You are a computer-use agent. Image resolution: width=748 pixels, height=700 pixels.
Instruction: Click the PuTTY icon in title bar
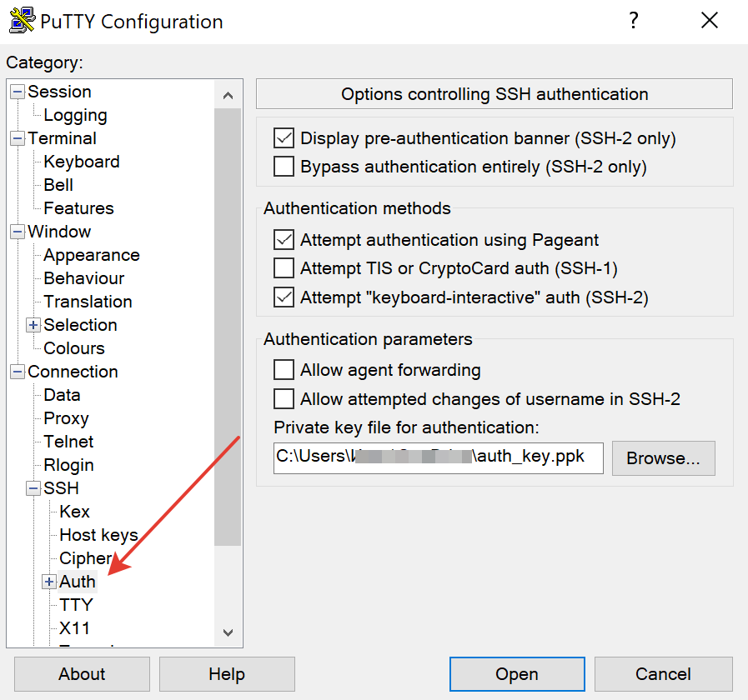pyautogui.click(x=23, y=21)
